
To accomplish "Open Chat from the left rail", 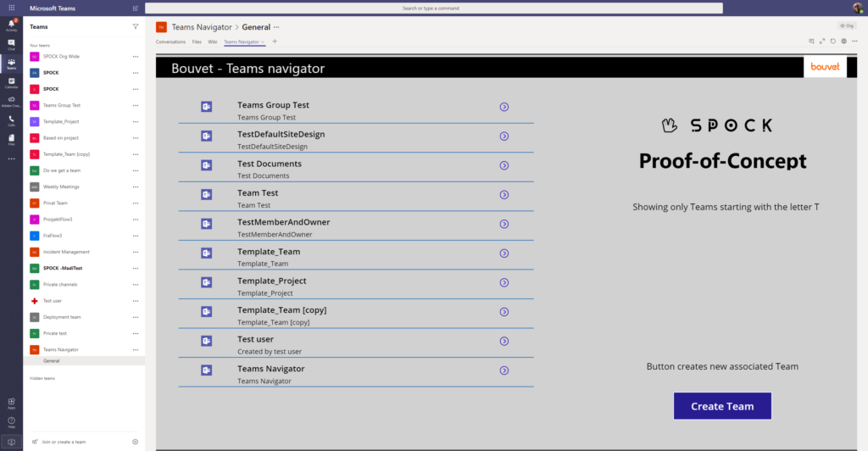I will tap(11, 45).
